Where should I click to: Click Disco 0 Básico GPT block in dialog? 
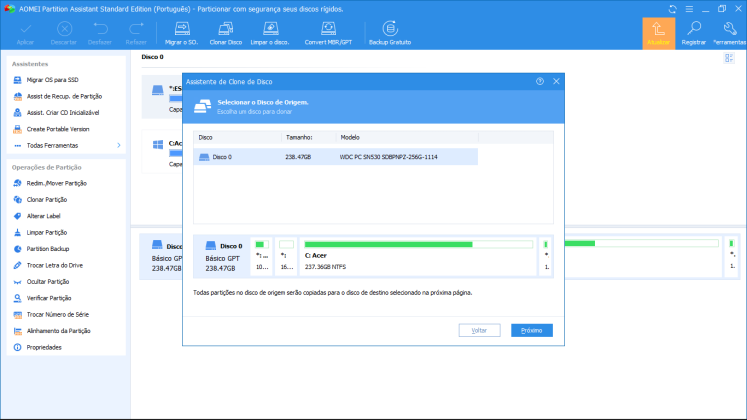pos(222,256)
